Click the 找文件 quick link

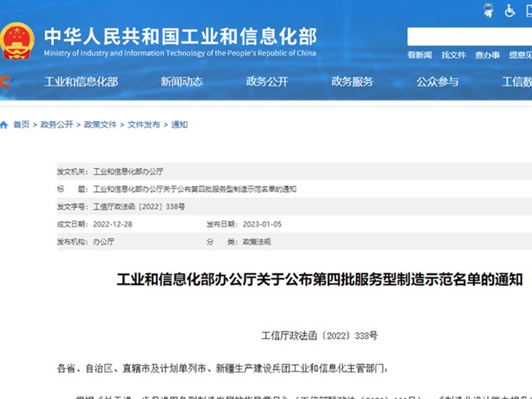pyautogui.click(x=453, y=56)
